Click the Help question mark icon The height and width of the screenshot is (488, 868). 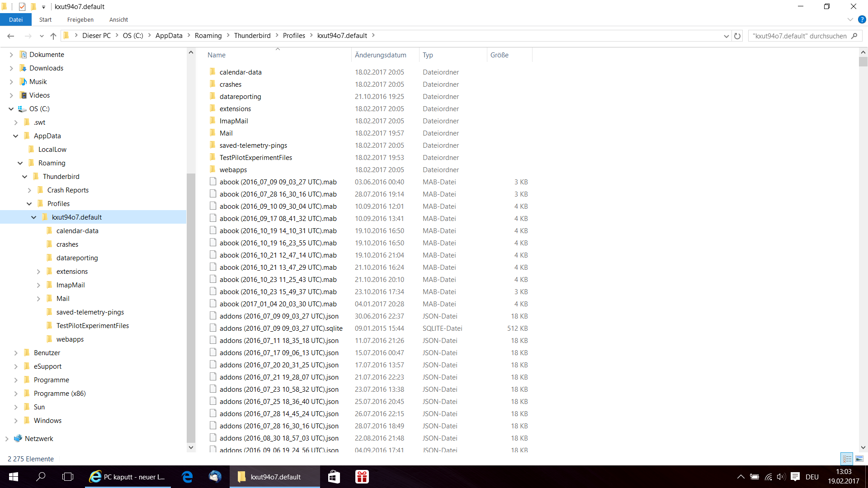click(x=862, y=19)
